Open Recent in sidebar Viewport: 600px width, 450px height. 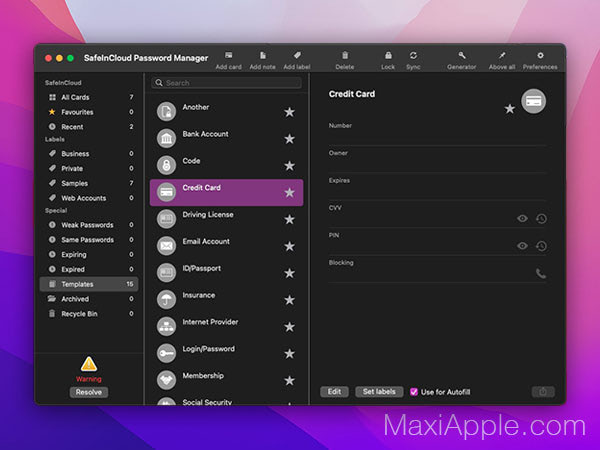90,127
